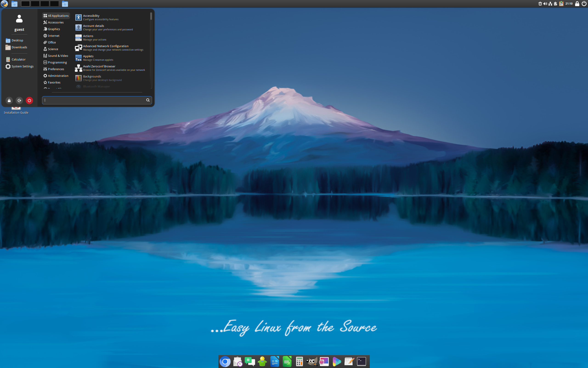Image resolution: width=588 pixels, height=368 pixels.
Task: Click the lock screen icon in the top panel
Action: pyautogui.click(x=577, y=4)
